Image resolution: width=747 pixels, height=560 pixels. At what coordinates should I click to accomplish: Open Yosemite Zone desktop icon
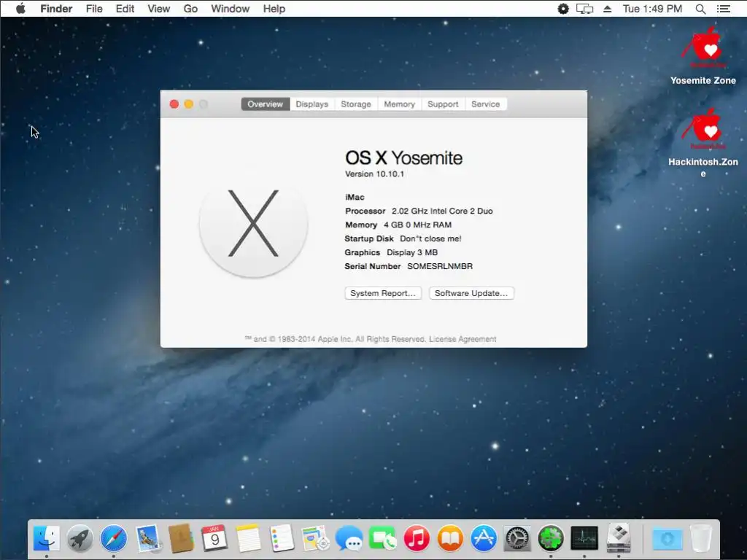pyautogui.click(x=703, y=56)
